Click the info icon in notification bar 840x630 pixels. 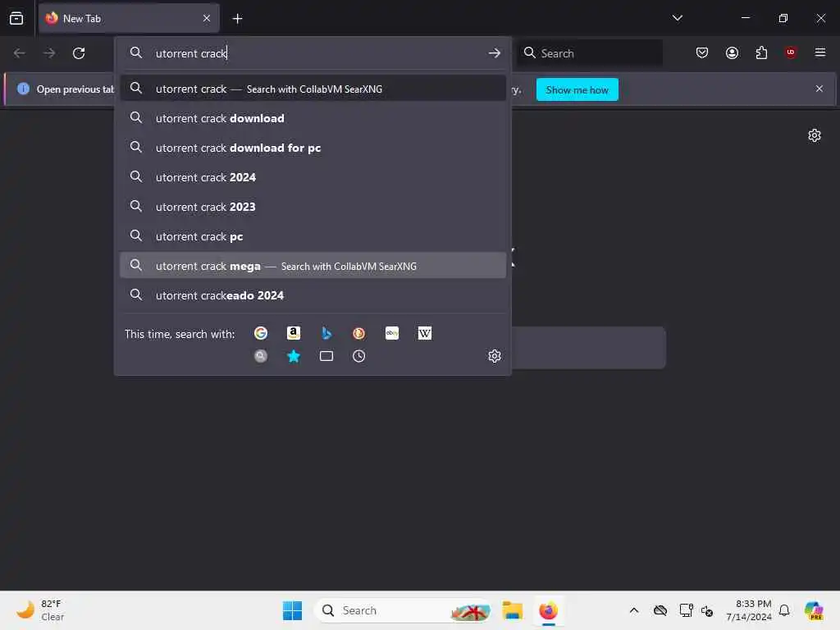23,89
